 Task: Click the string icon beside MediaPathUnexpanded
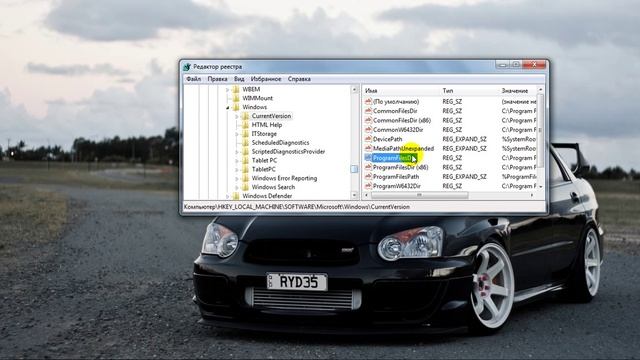tap(368, 149)
